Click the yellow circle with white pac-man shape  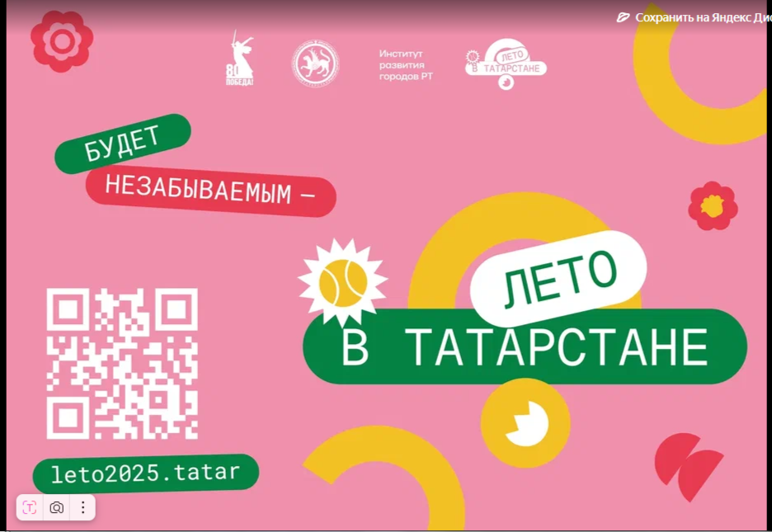525,424
